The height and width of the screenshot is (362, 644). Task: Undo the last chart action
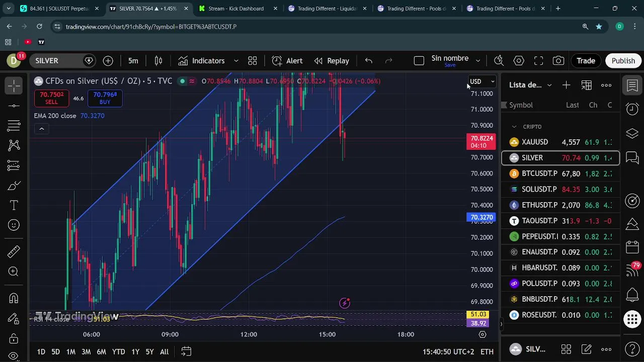coord(369,61)
